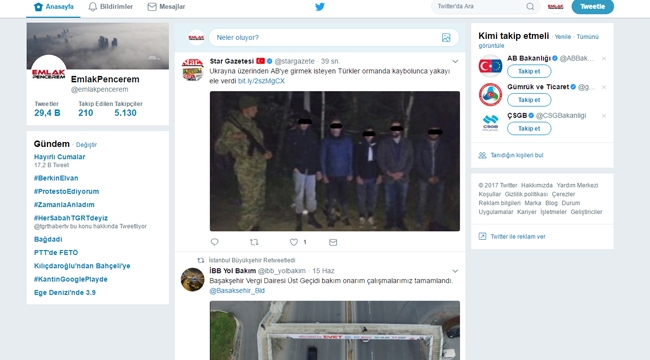This screenshot has width=650, height=360.
Task: Open the İBB Yol Bakım tweet options chevron
Action: click(x=455, y=271)
